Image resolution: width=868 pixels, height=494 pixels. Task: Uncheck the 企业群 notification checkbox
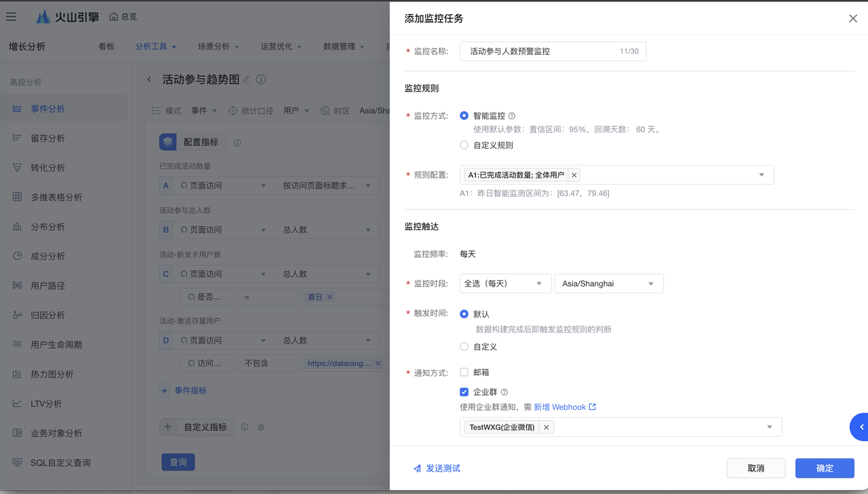coord(464,392)
